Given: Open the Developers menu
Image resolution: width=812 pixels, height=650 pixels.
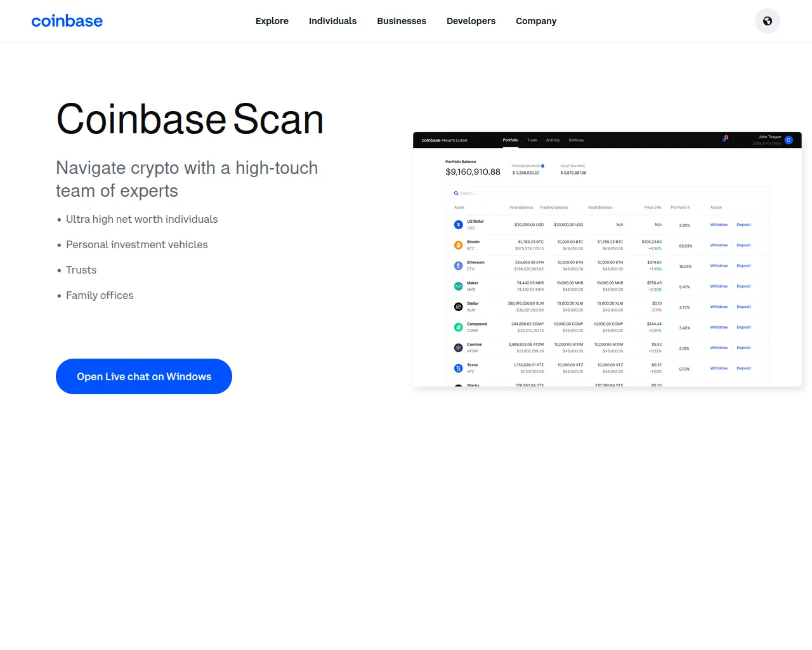Looking at the screenshot, I should (471, 21).
